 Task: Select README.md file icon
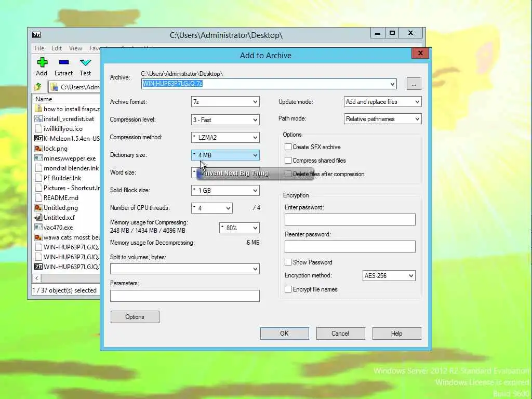tap(38, 197)
